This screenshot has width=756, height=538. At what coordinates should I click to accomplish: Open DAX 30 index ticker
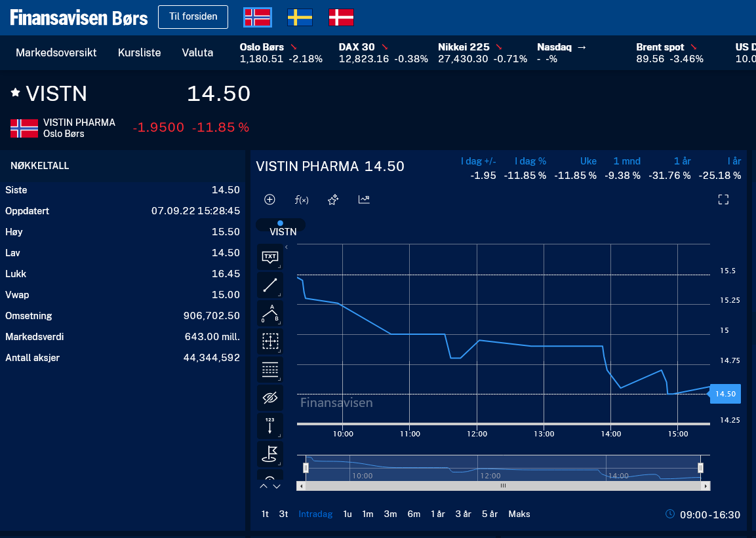384,53
